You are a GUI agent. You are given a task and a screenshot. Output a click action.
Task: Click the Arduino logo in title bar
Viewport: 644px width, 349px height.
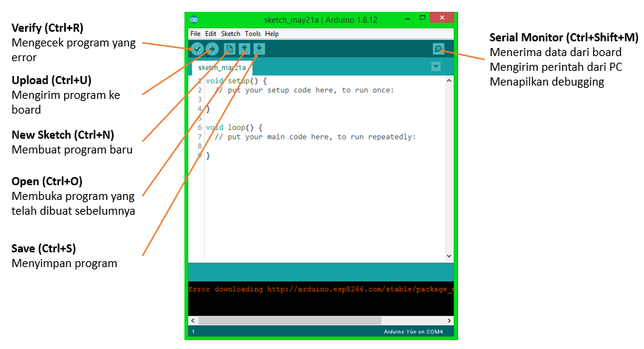[194, 19]
